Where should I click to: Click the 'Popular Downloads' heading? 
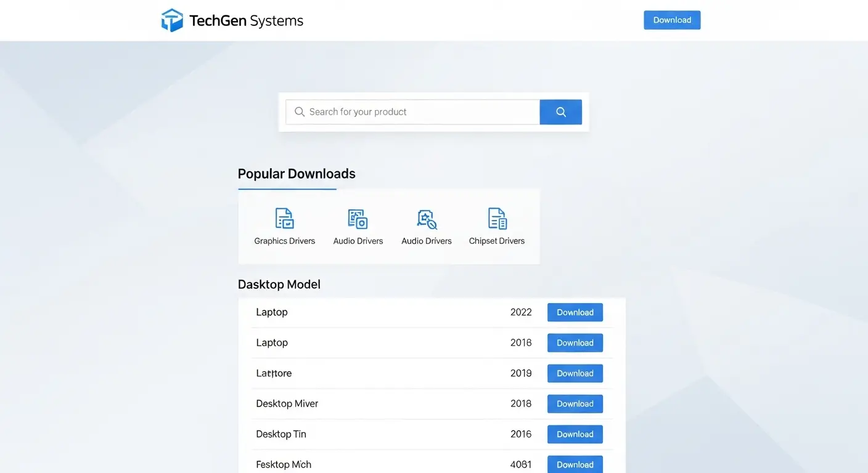click(297, 174)
